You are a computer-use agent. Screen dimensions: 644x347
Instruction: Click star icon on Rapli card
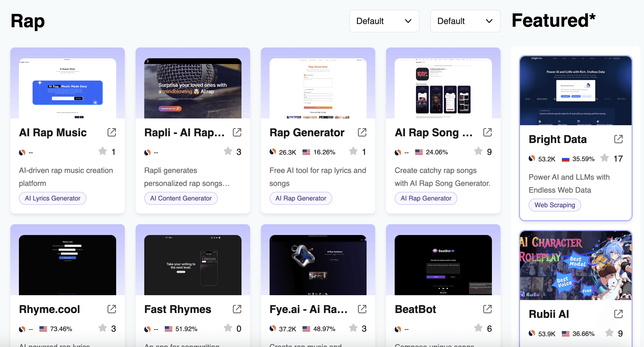tap(228, 151)
